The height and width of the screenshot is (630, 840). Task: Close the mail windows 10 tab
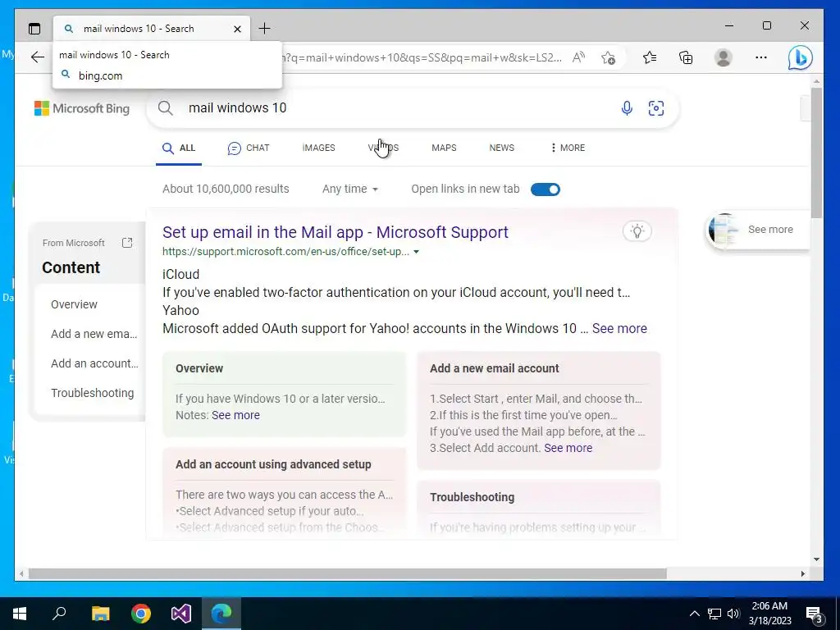(x=237, y=29)
